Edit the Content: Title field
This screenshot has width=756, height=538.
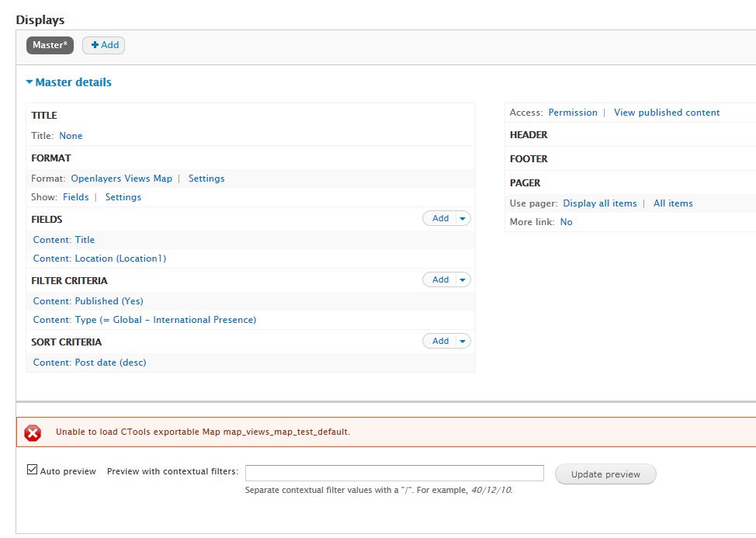click(x=64, y=240)
